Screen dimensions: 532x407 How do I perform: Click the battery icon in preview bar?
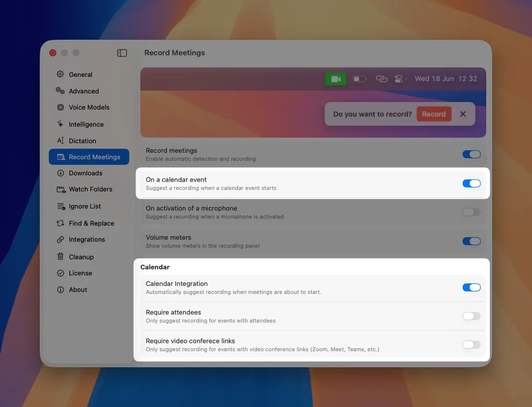[360, 79]
